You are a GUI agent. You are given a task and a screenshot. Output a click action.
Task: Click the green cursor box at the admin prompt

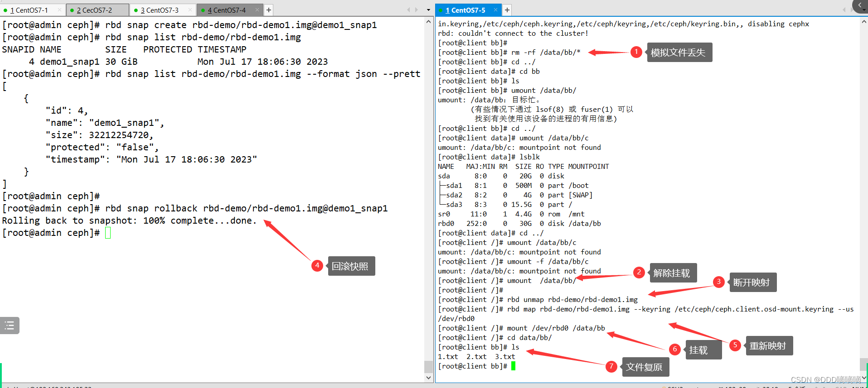coord(108,233)
